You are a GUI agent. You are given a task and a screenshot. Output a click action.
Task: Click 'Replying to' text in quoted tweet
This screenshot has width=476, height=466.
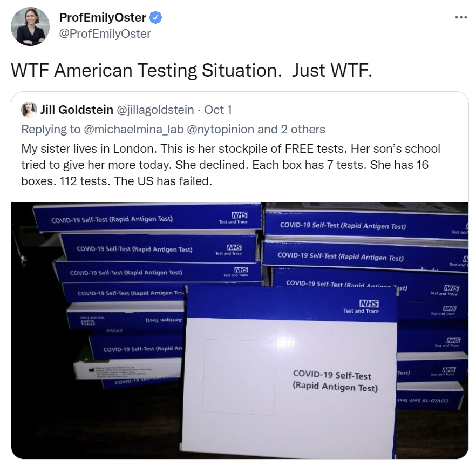point(51,130)
